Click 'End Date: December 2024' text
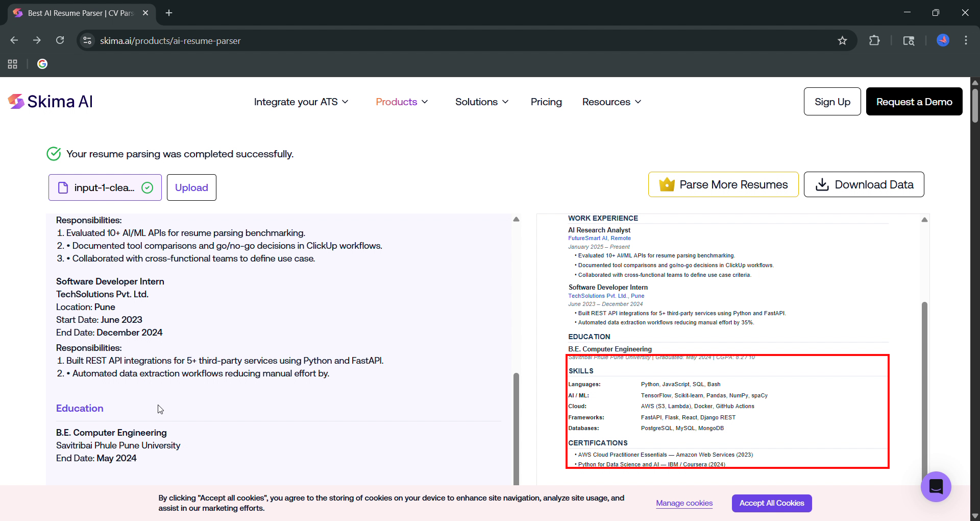The width and height of the screenshot is (980, 521). click(109, 333)
